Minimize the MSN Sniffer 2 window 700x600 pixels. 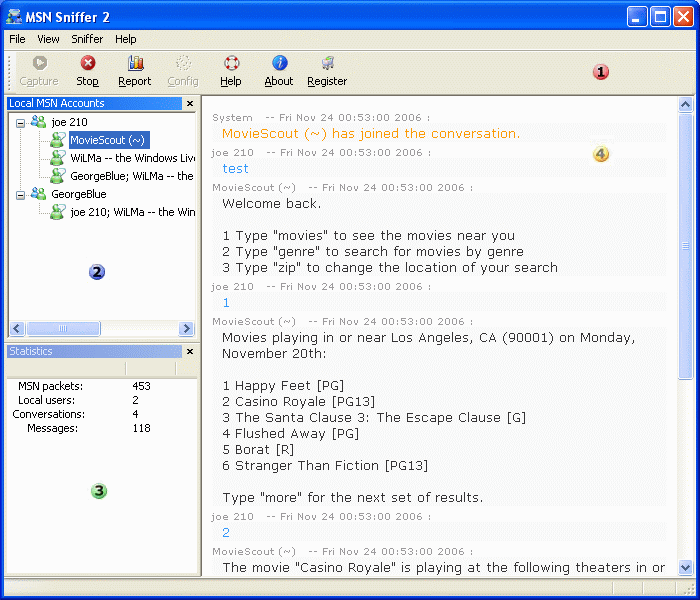click(x=636, y=17)
